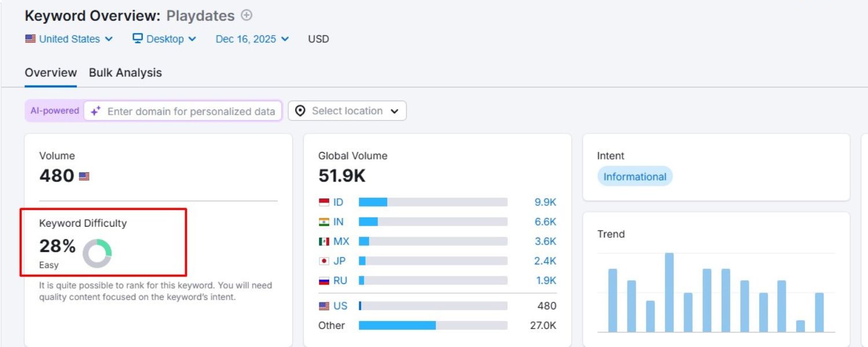868x347 pixels.
Task: Select the Overview tab
Action: pos(50,72)
